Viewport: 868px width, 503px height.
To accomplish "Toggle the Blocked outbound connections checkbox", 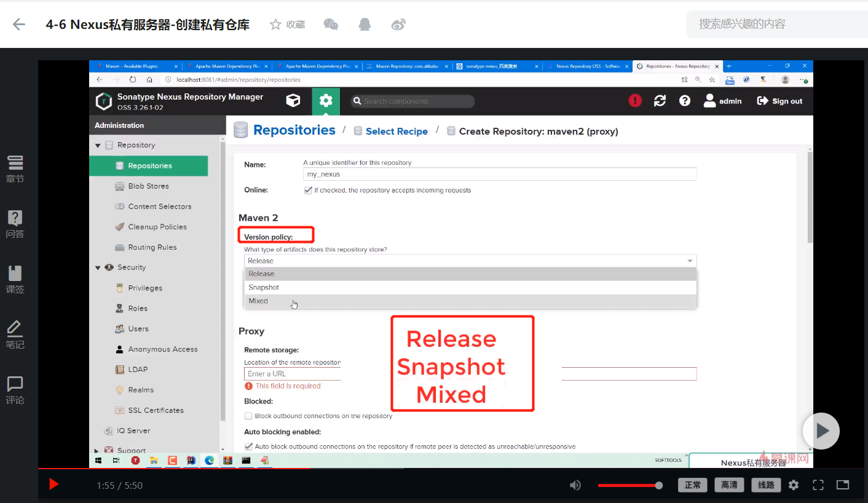I will click(x=248, y=416).
